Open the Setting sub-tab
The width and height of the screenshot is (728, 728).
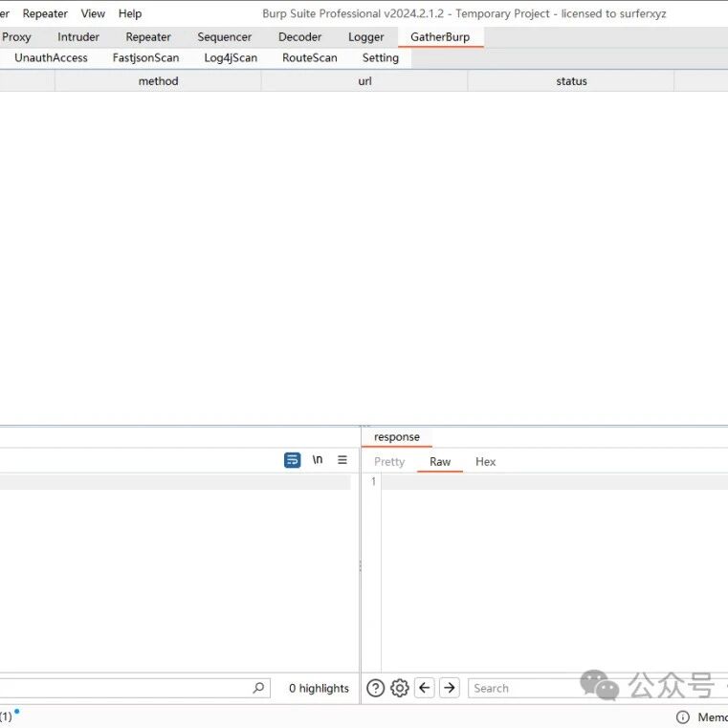[x=380, y=58]
